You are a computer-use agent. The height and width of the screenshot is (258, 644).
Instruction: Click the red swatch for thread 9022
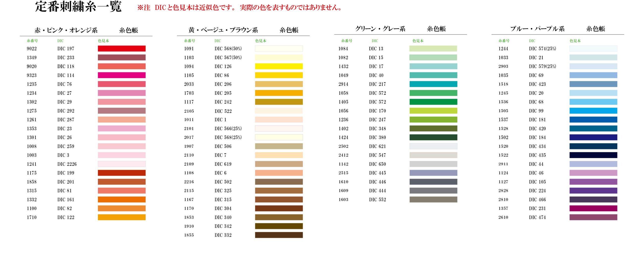122,49
